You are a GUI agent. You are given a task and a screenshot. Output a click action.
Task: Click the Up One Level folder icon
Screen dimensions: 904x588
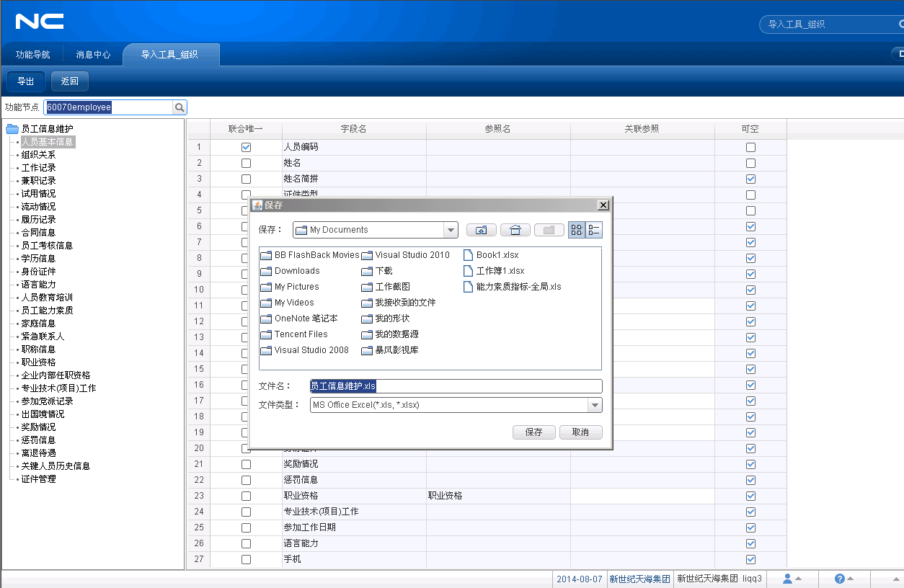coord(482,230)
